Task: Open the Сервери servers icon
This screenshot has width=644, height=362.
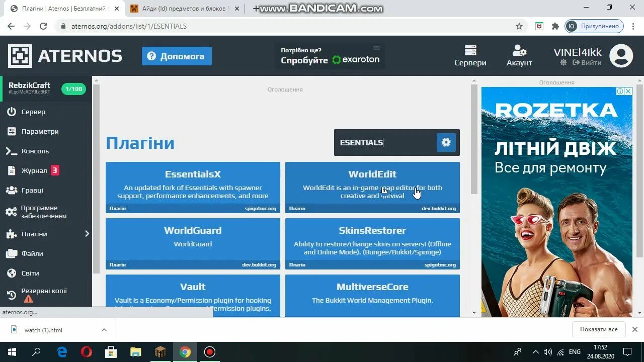Action: tap(470, 56)
